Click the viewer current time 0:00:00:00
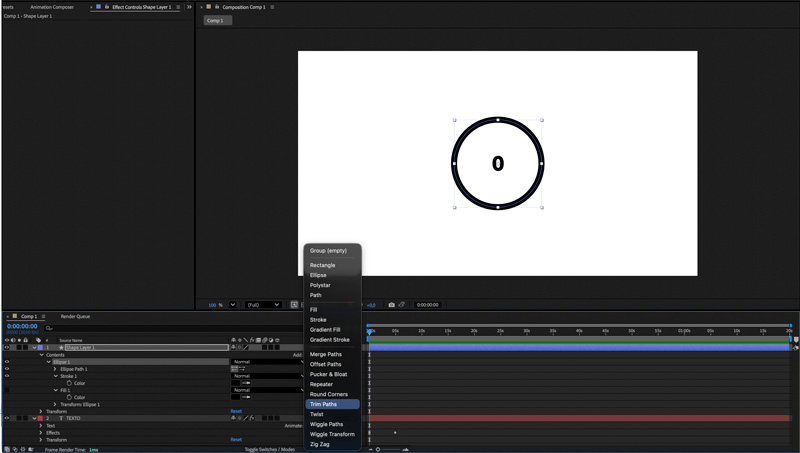The width and height of the screenshot is (800, 453). point(428,305)
